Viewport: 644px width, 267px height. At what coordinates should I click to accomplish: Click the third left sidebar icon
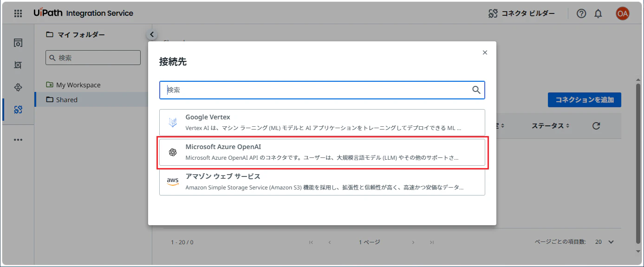tap(18, 87)
